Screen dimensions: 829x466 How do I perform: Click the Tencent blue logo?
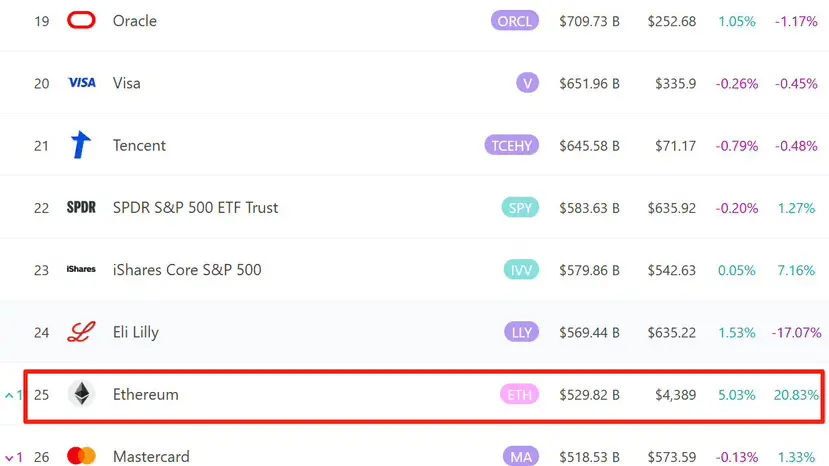point(81,144)
